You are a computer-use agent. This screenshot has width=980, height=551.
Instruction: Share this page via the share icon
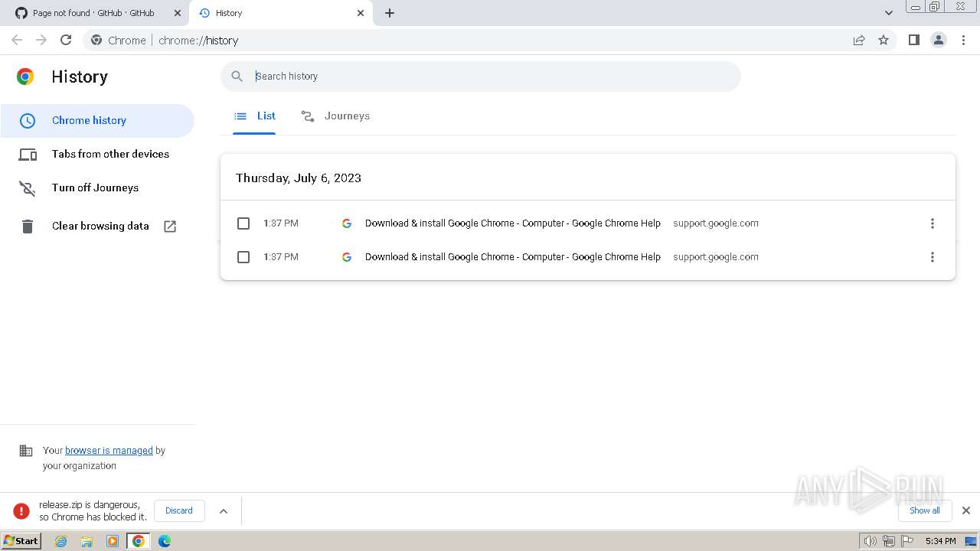click(859, 40)
